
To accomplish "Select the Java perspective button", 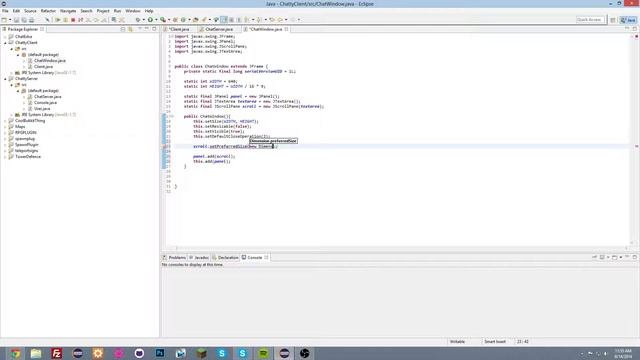I will tap(628, 20).
